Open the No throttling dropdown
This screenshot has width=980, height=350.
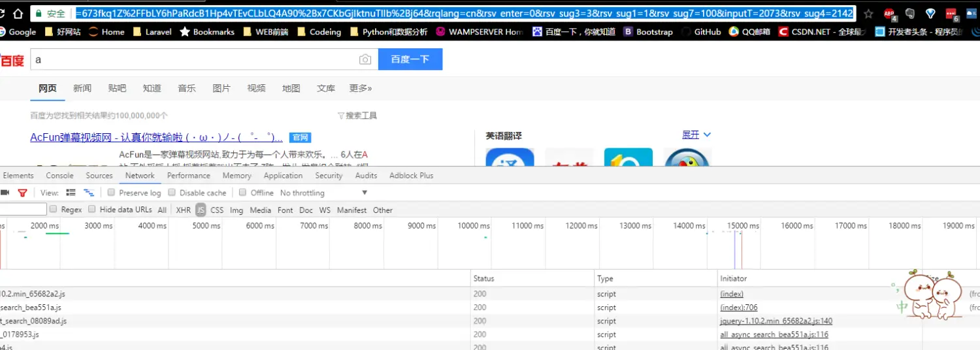click(x=324, y=193)
